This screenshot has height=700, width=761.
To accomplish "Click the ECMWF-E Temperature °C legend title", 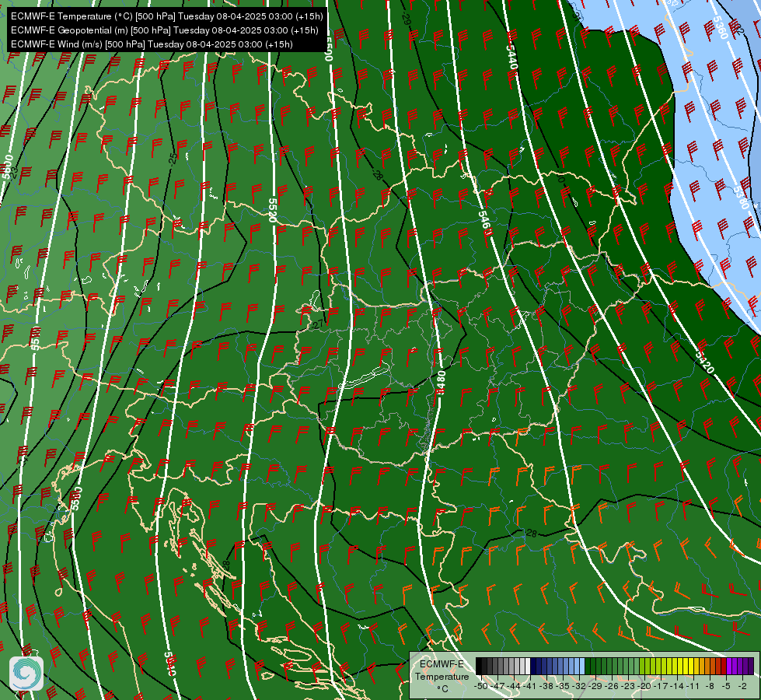I will pyautogui.click(x=442, y=676).
